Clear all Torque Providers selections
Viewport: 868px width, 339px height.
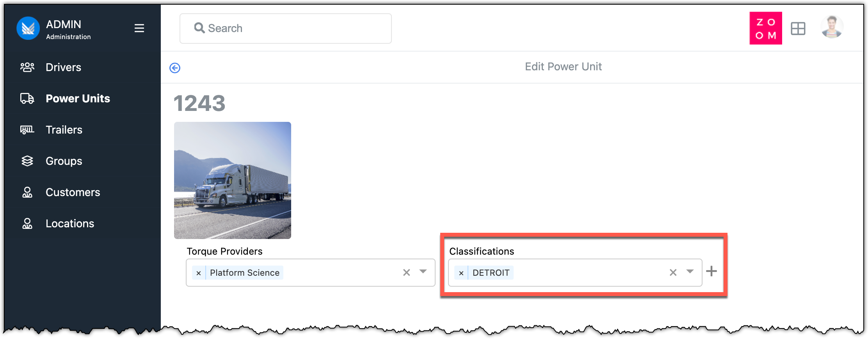pos(406,273)
